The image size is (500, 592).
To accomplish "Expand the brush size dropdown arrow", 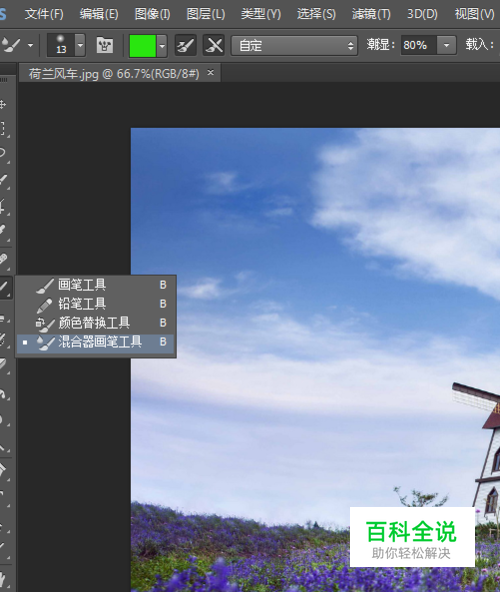I will 80,45.
